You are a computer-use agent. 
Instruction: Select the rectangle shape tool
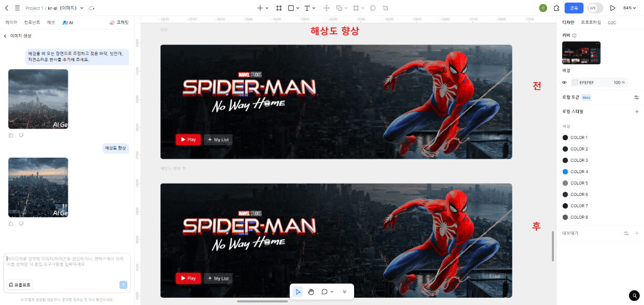[x=291, y=8]
